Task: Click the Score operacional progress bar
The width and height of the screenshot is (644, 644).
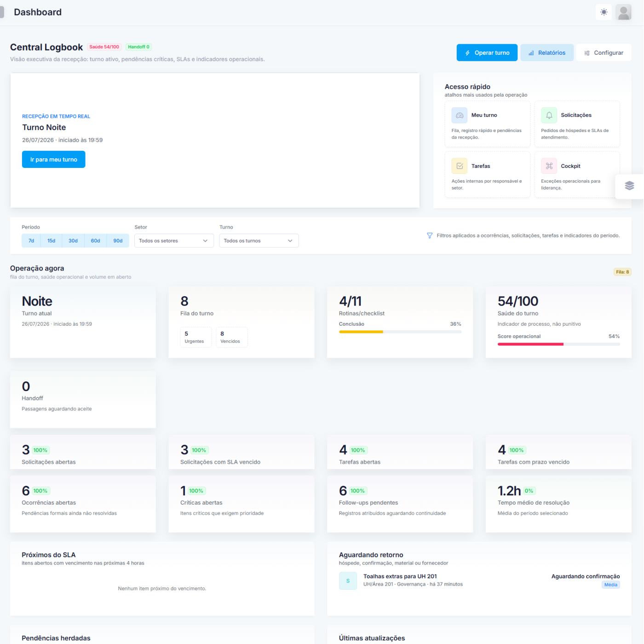Action: [559, 344]
